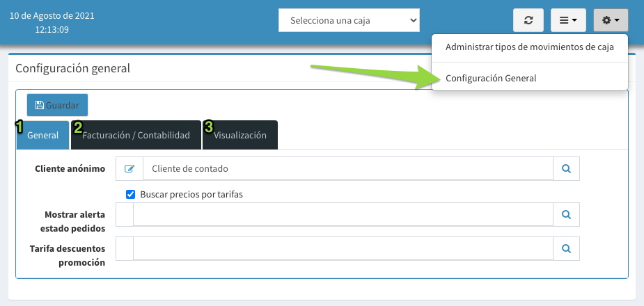The width and height of the screenshot is (644, 306).
Task: Click the Tarifa descuentos promoción field
Action: (343, 248)
